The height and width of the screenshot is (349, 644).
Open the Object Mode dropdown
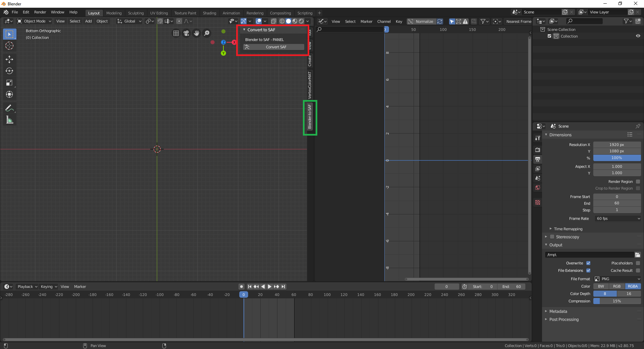click(x=34, y=21)
